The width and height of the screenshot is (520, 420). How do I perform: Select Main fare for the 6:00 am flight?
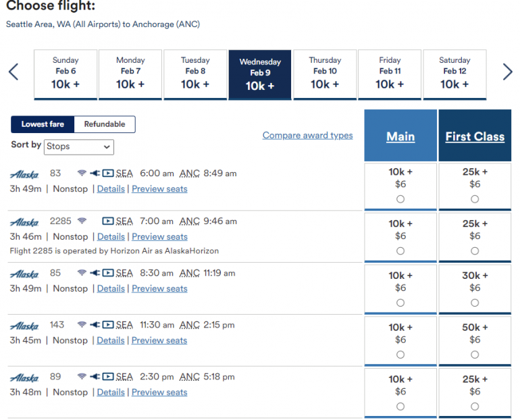pos(400,199)
